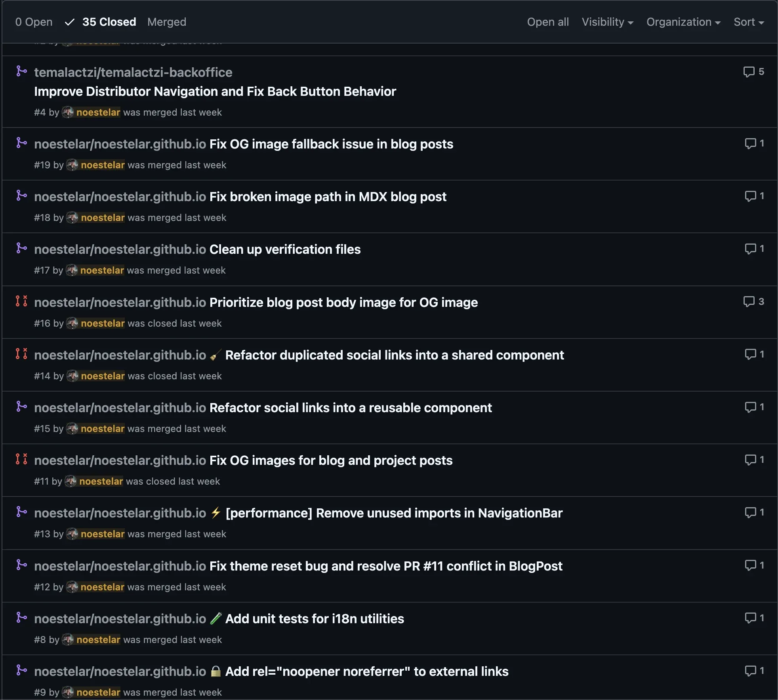The height and width of the screenshot is (700, 778).
Task: Select the Merged filter tab
Action: pos(167,22)
